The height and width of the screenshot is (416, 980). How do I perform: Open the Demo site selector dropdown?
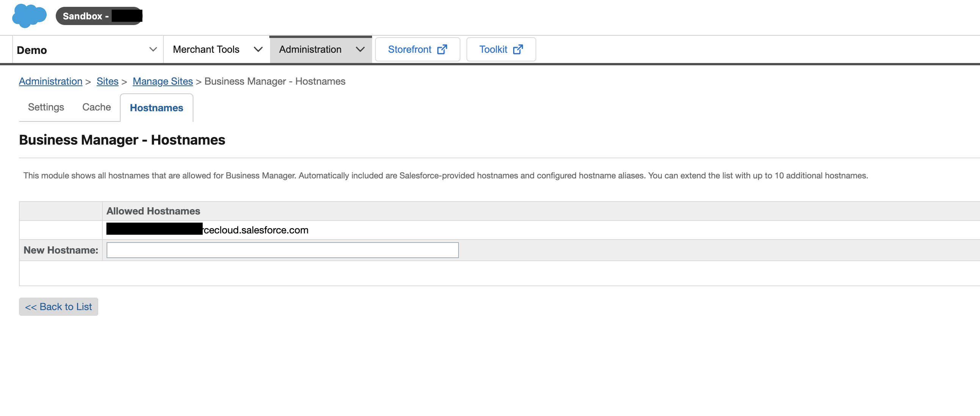[88, 50]
